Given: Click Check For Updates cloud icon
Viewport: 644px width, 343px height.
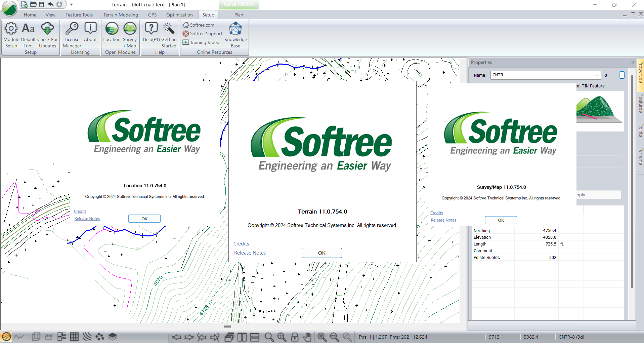Looking at the screenshot, I should [x=47, y=35].
